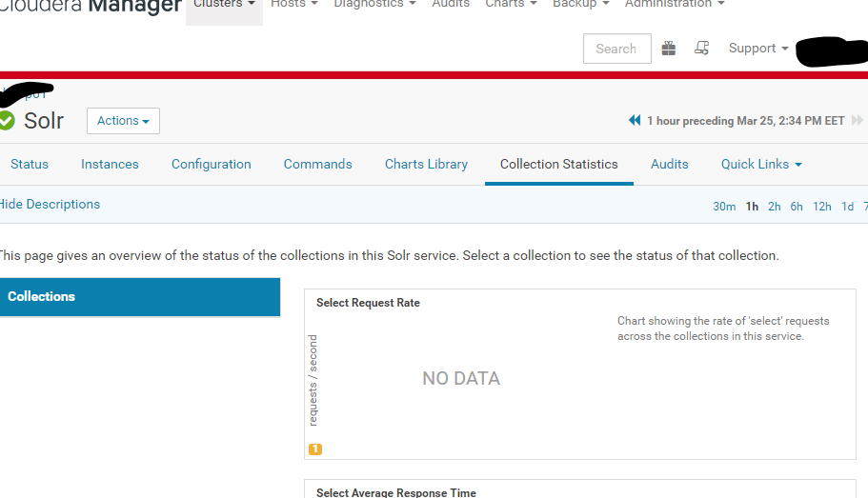Switch to the Instances tab
The height and width of the screenshot is (498, 868).
pos(110,165)
